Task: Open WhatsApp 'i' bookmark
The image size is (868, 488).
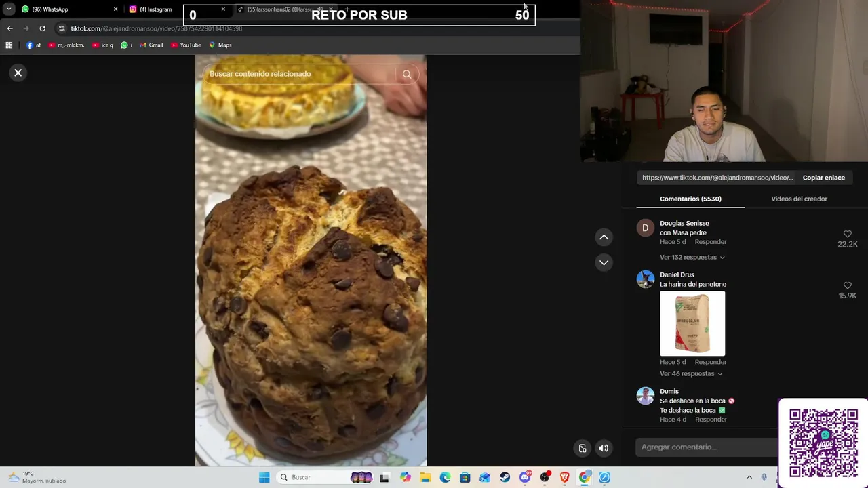Action: [126, 45]
